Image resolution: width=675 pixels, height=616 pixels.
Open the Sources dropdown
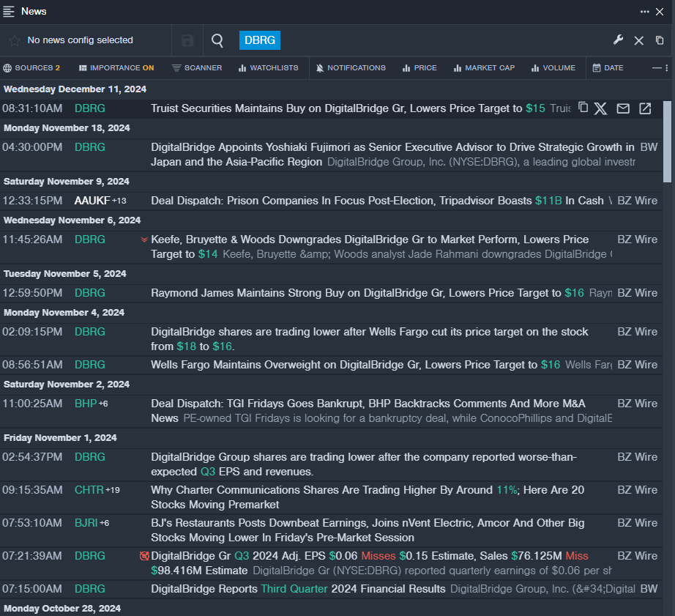[x=31, y=67]
